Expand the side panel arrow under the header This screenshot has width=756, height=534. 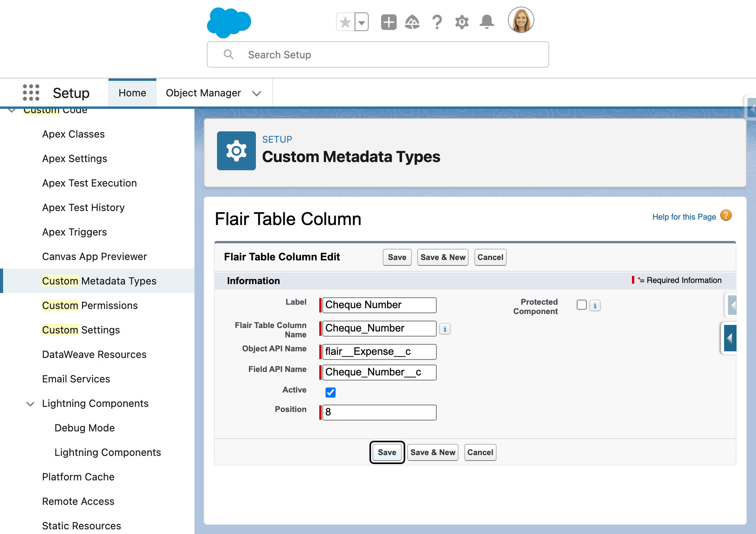[x=751, y=107]
